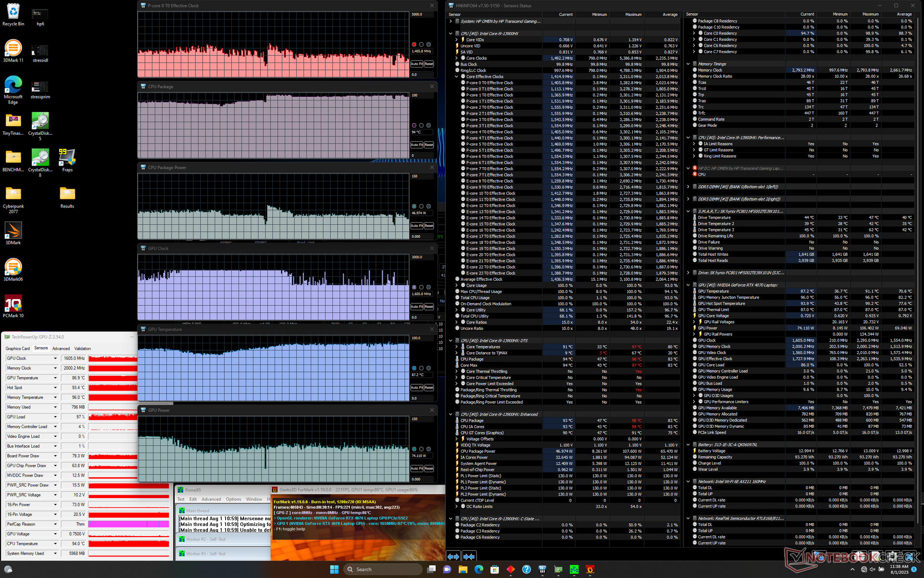Viewport: 924px width, 578px height.
Task: Open GPU Clock sensor dropdown in GPU-Z
Action: tap(55, 358)
